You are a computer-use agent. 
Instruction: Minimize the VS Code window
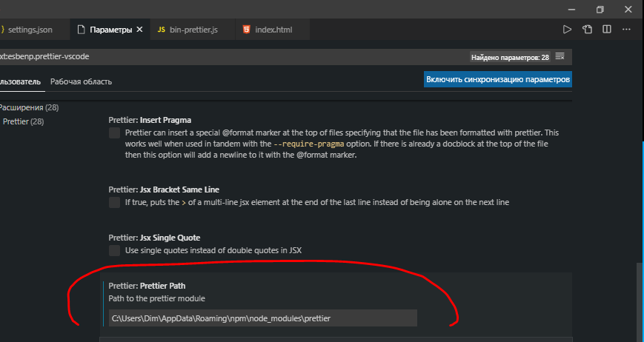pos(571,10)
